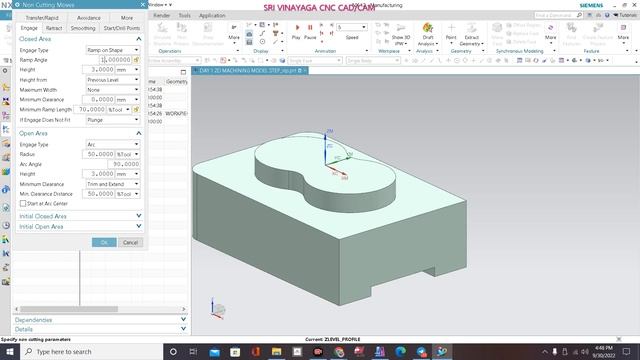The width and height of the screenshot is (640, 360).
Task: Click the Ramp Angle input field
Action: coord(115,60)
